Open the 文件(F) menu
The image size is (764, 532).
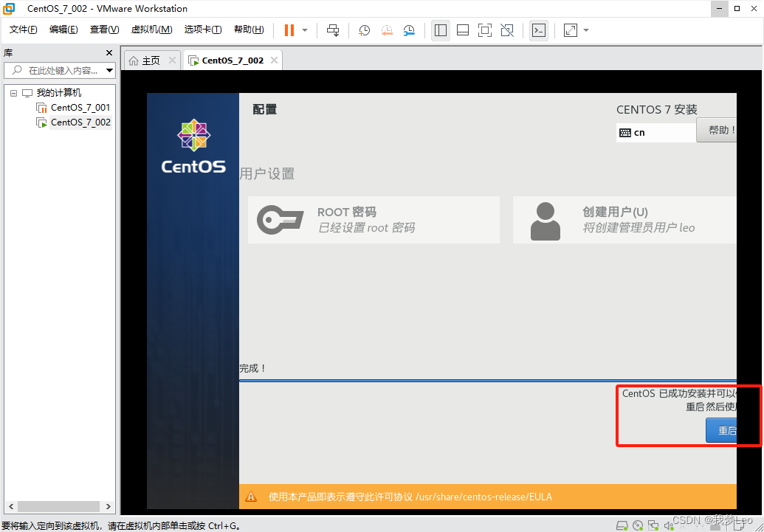tap(24, 30)
